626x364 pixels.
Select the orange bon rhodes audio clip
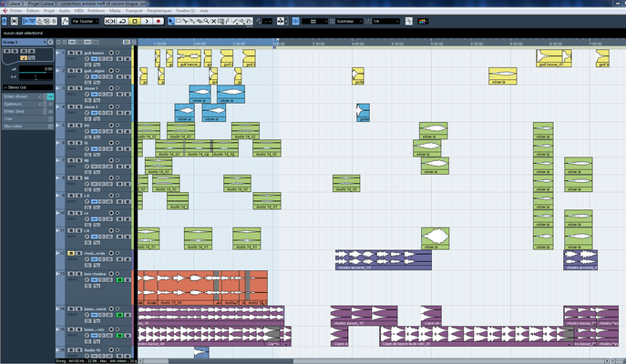click(202, 288)
